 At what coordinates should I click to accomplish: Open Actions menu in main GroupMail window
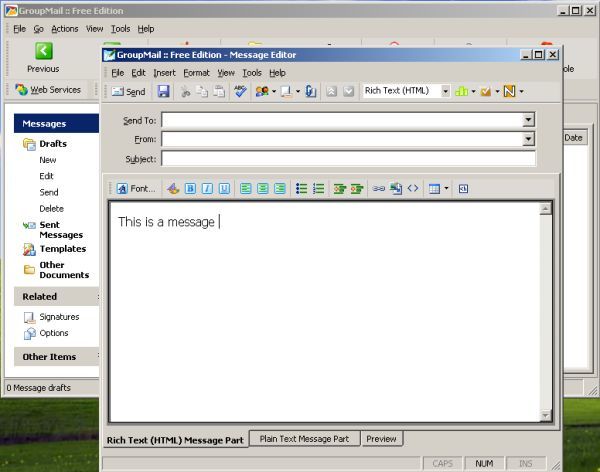(65, 29)
